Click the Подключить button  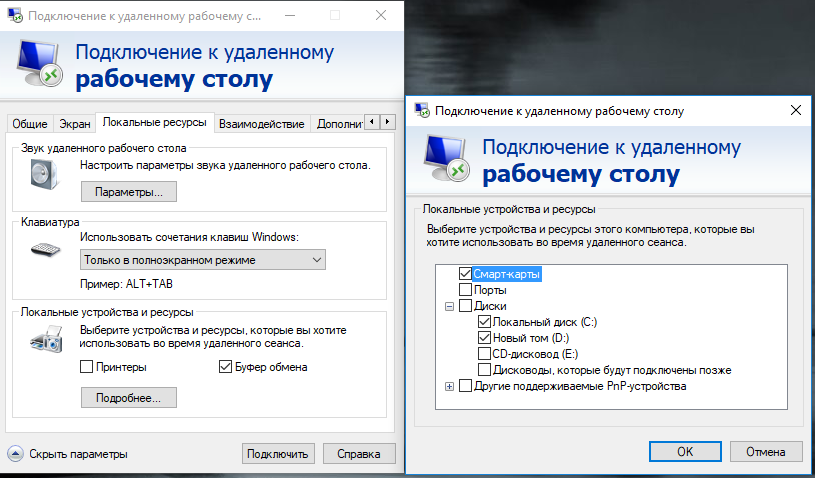tap(278, 454)
